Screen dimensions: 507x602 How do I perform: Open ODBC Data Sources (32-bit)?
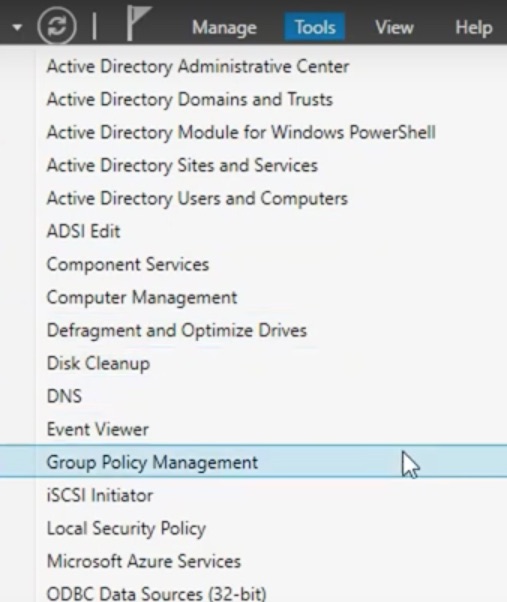tap(157, 593)
